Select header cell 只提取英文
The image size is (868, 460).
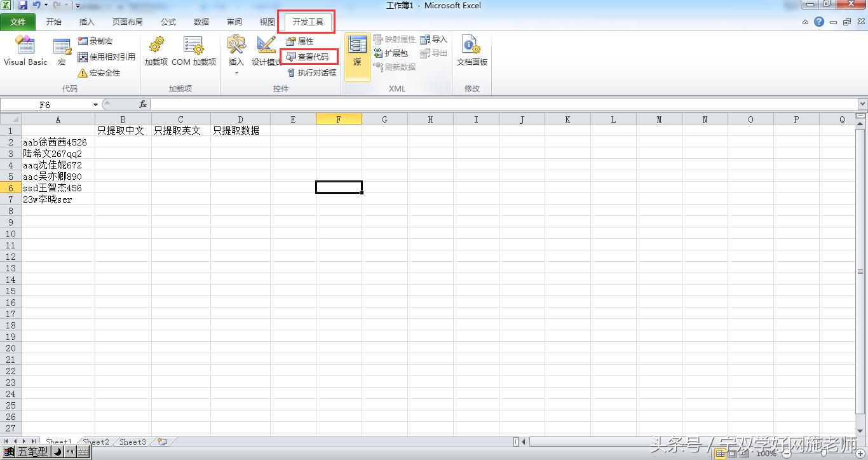coord(181,131)
